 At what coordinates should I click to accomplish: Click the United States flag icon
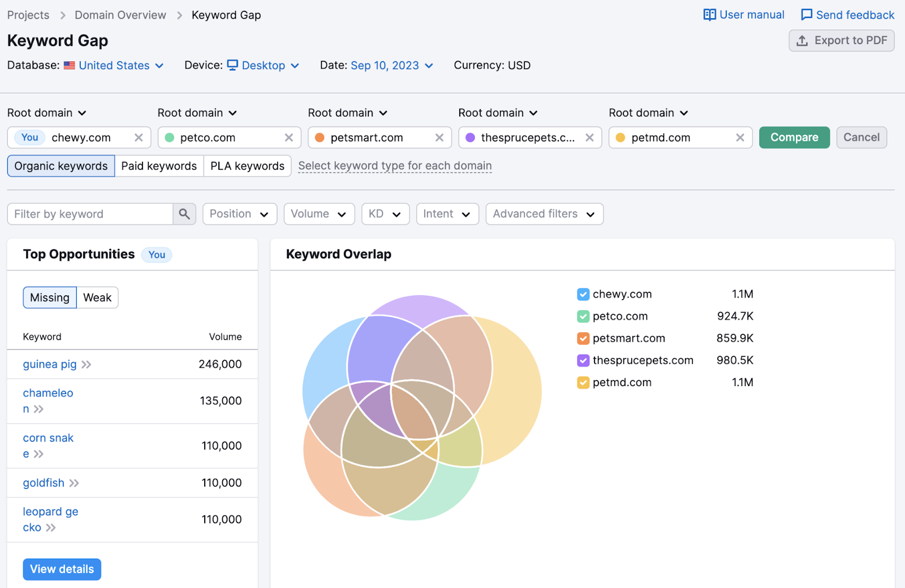pyautogui.click(x=69, y=66)
